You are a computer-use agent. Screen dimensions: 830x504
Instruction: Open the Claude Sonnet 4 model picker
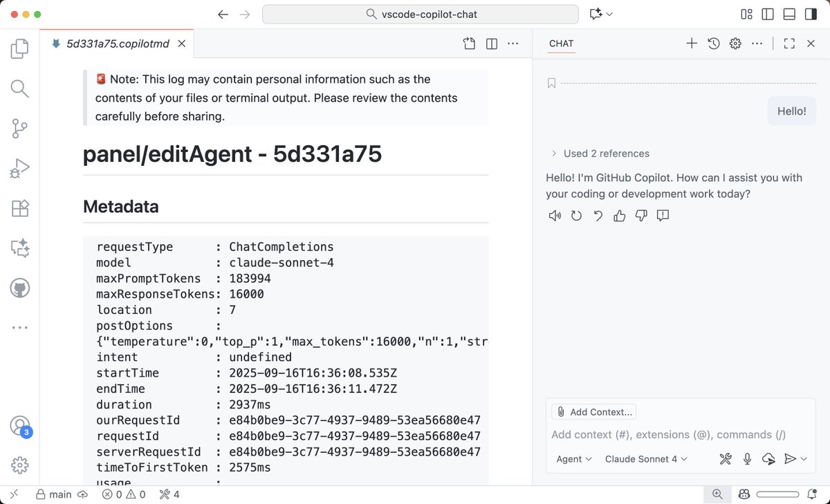pyautogui.click(x=646, y=459)
